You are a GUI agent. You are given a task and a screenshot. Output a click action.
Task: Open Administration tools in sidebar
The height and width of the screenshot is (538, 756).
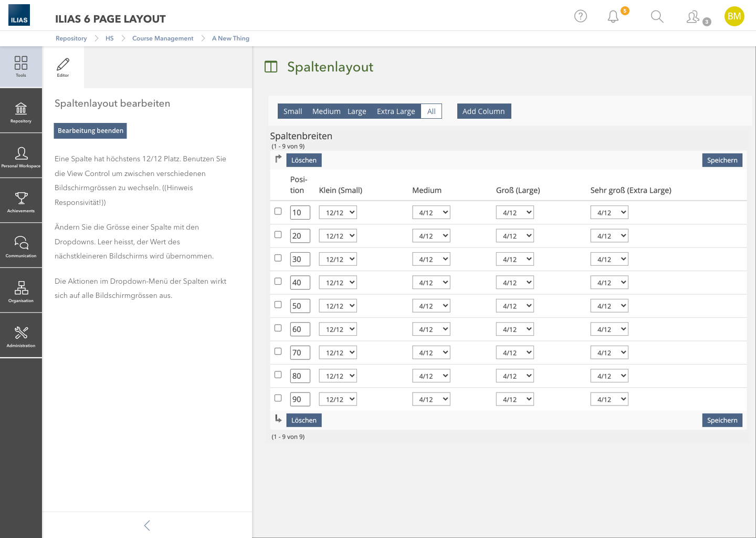coord(21,336)
